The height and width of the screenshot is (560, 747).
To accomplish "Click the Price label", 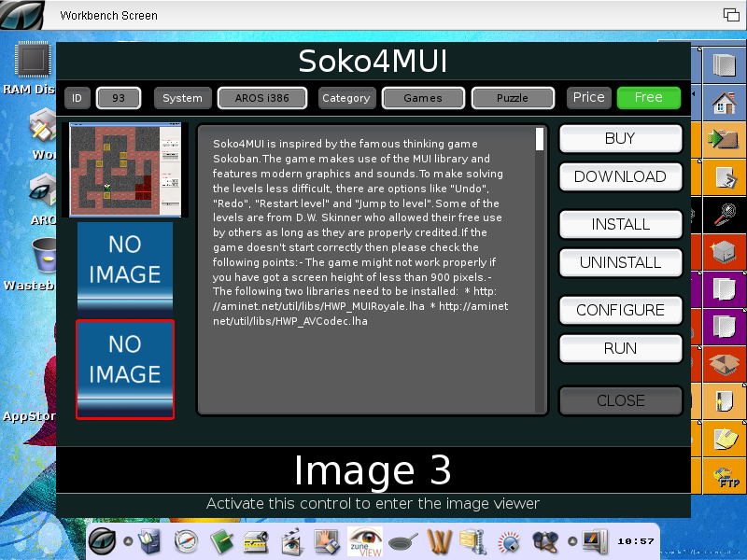I will point(589,98).
